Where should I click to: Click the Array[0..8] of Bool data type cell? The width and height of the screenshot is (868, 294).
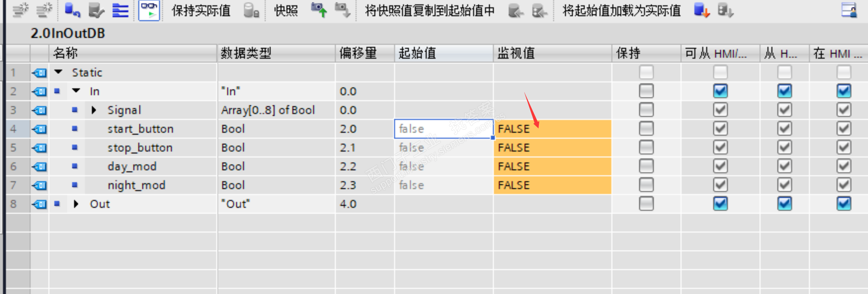pyautogui.click(x=276, y=110)
